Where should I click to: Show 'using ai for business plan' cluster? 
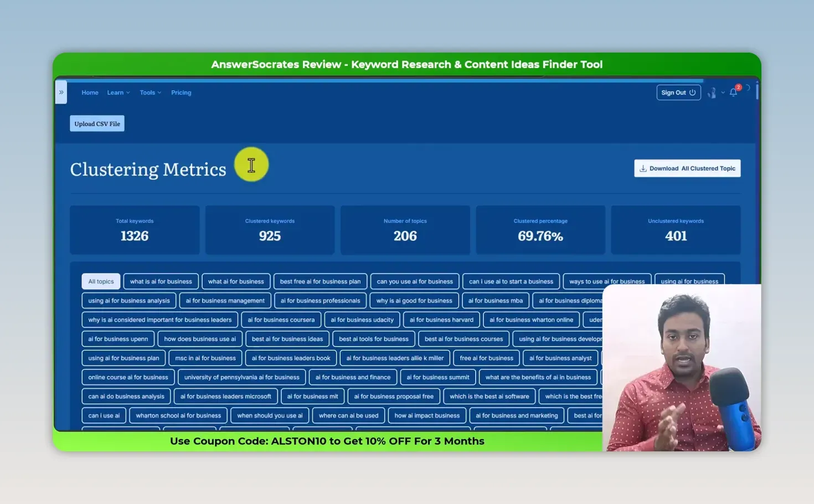click(123, 358)
